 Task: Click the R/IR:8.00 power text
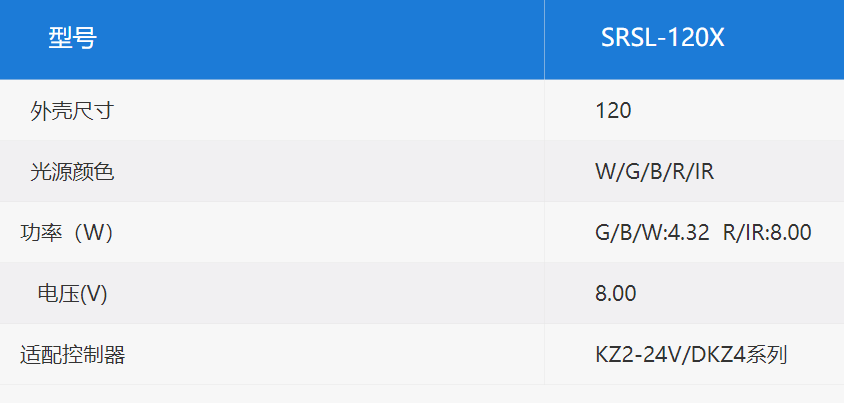tap(767, 233)
